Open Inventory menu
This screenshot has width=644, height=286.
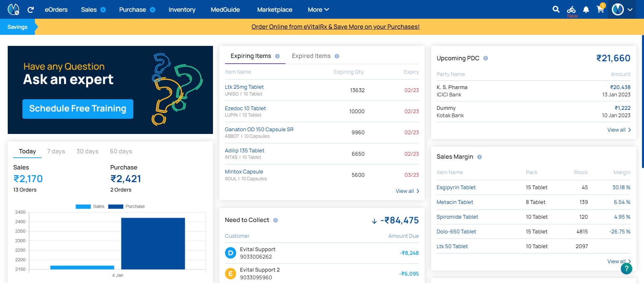tap(182, 10)
